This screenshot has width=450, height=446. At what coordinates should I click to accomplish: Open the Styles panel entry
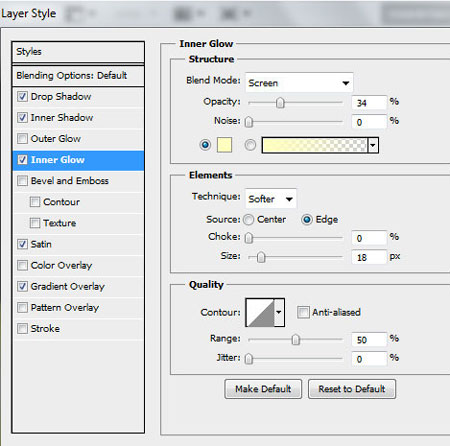[x=78, y=52]
